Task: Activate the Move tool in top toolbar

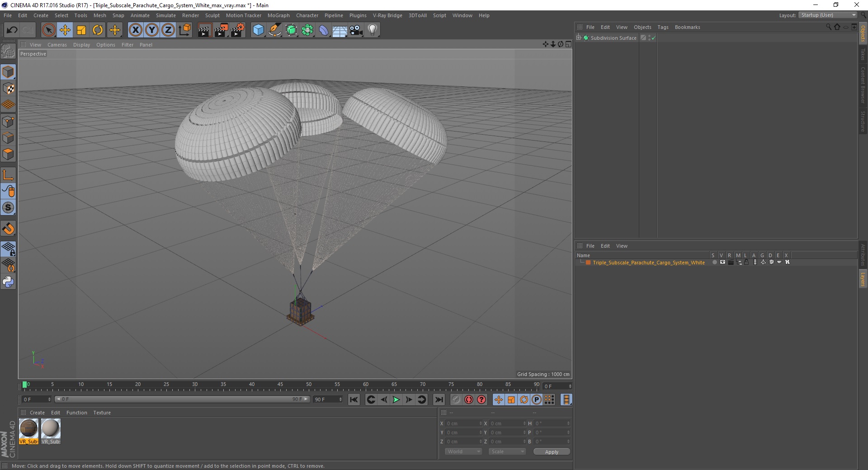Action: 65,30
